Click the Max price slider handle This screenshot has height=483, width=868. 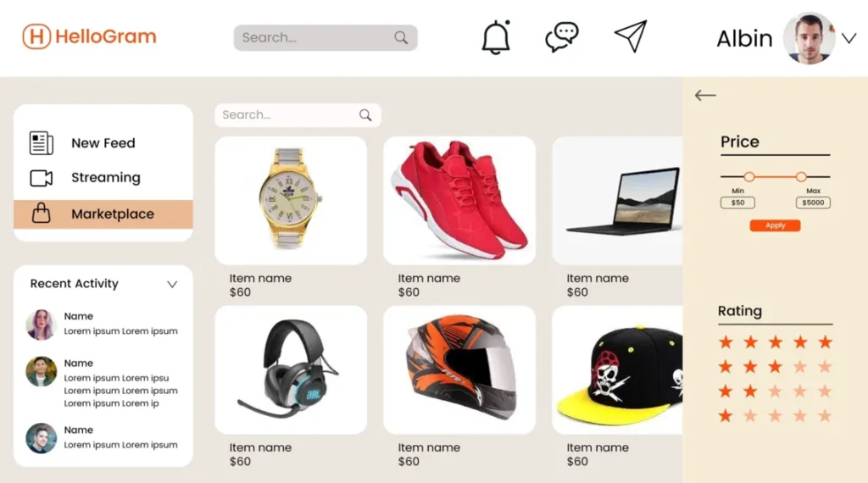(801, 177)
